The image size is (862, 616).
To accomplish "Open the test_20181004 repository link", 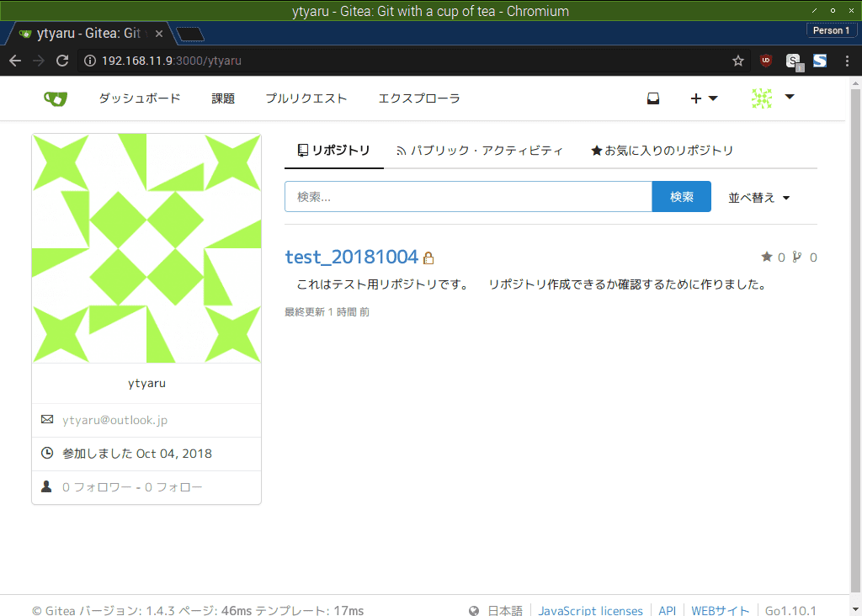I will 352,257.
